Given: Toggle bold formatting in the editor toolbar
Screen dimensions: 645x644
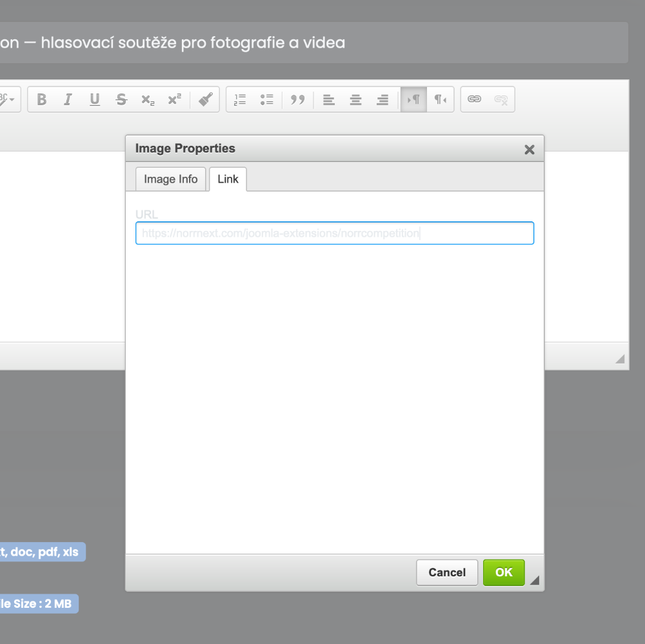Looking at the screenshot, I should click(42, 99).
